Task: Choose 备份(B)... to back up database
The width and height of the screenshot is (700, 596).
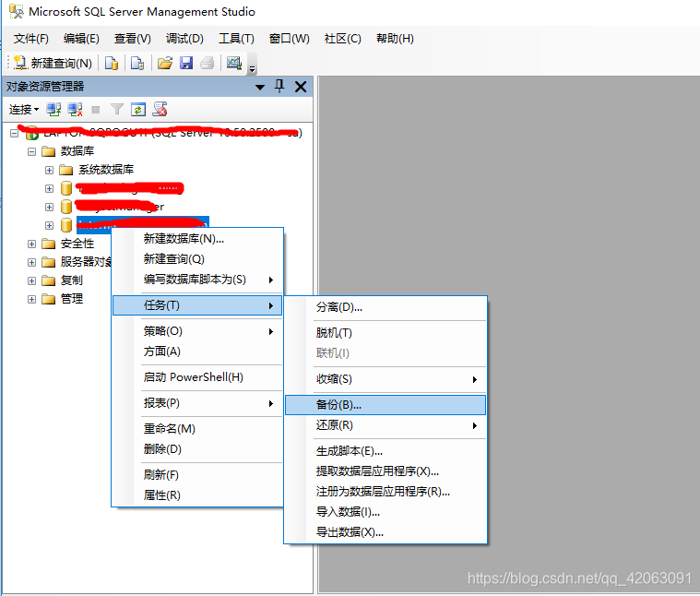Action: click(x=386, y=405)
